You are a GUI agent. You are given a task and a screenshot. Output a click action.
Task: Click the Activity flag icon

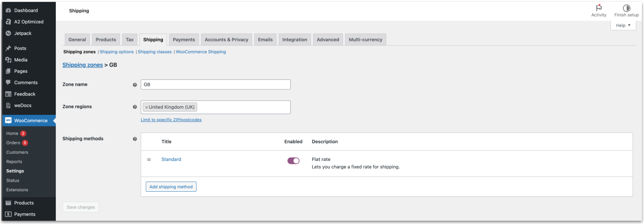[x=598, y=8]
